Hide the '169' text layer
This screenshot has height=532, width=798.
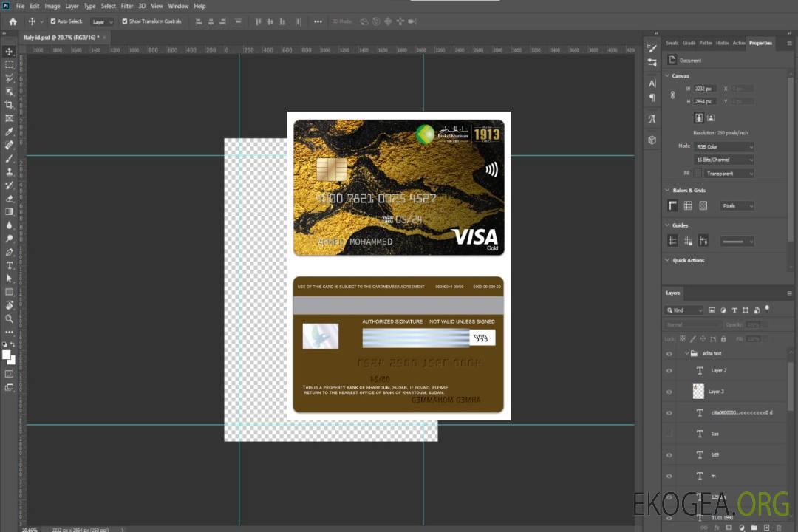point(669,455)
